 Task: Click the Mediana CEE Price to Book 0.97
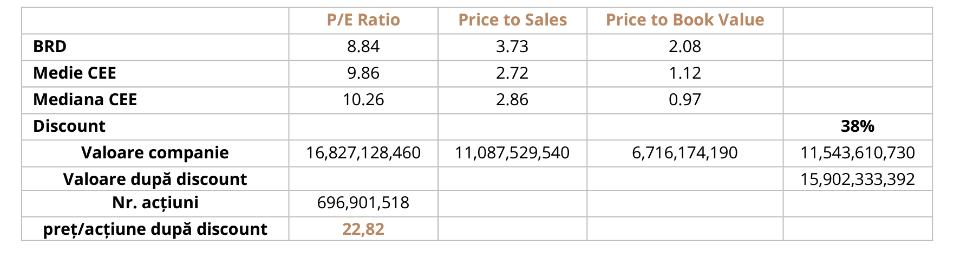click(x=685, y=100)
